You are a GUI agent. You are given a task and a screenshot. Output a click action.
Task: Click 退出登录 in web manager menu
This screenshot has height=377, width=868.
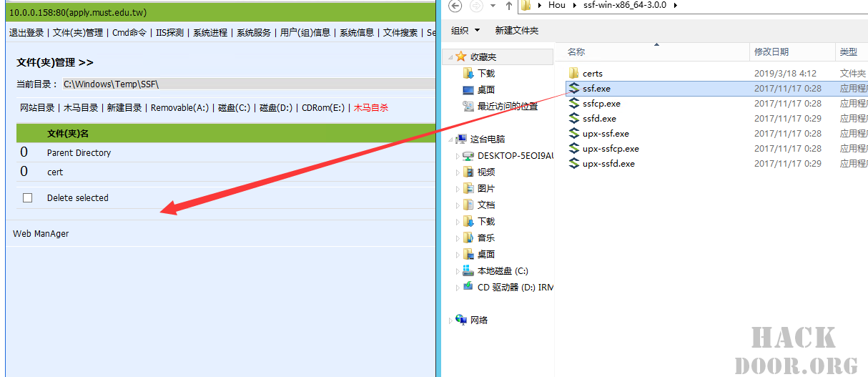coord(26,33)
